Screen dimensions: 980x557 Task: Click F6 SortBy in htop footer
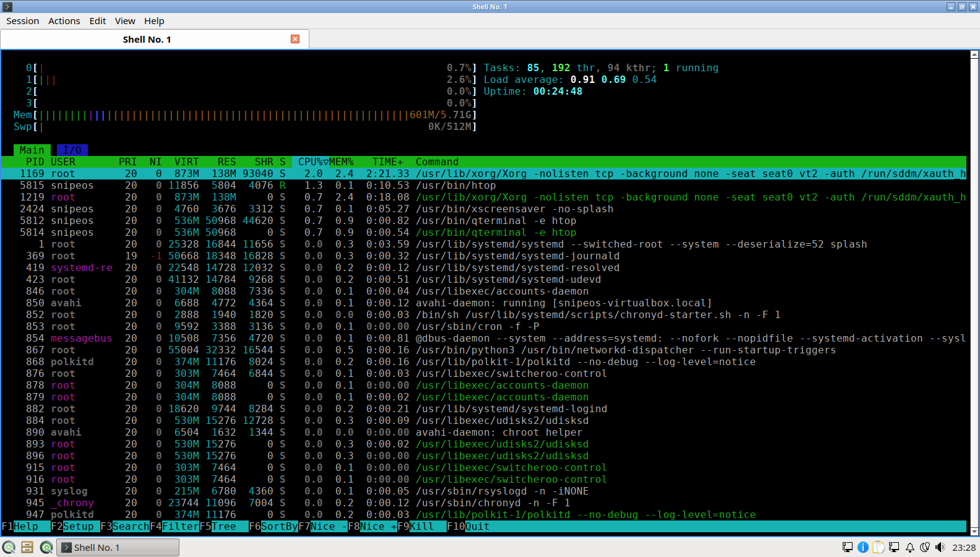coord(273,527)
